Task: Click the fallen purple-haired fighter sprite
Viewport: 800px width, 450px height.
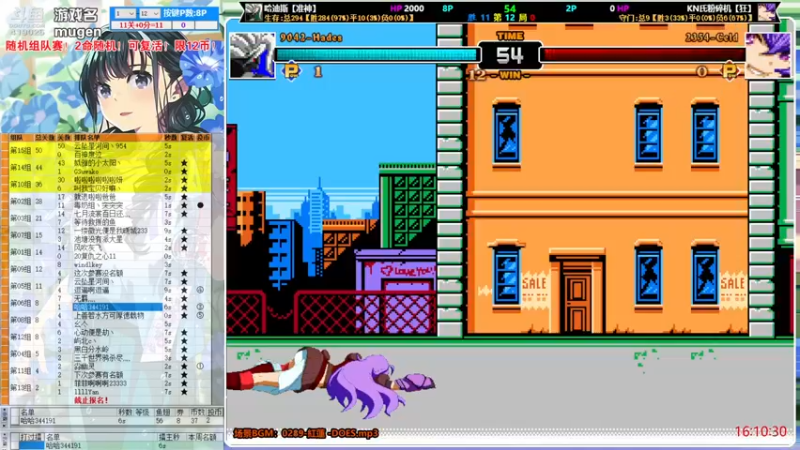Action: coord(331,382)
